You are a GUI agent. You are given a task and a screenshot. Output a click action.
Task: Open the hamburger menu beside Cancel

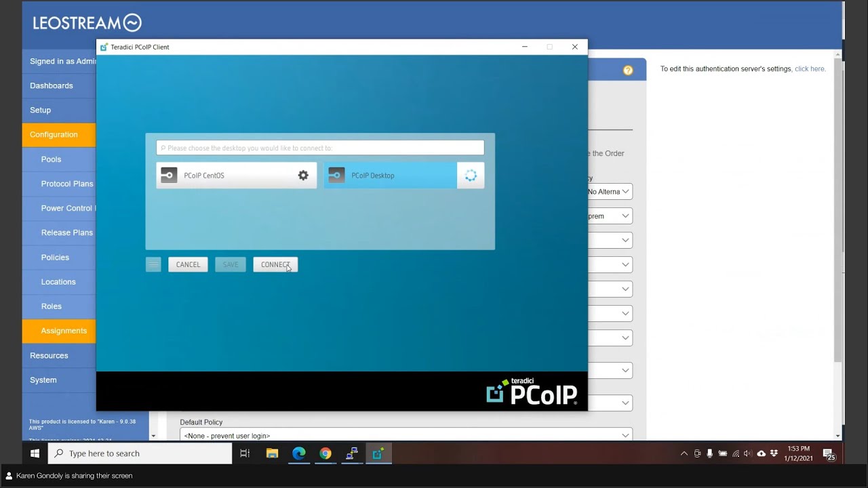(153, 264)
